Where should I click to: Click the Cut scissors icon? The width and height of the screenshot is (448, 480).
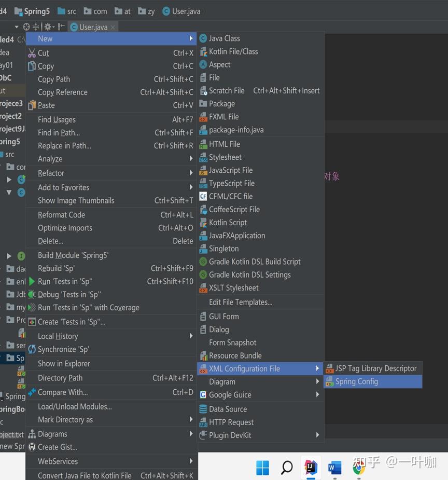click(32, 53)
